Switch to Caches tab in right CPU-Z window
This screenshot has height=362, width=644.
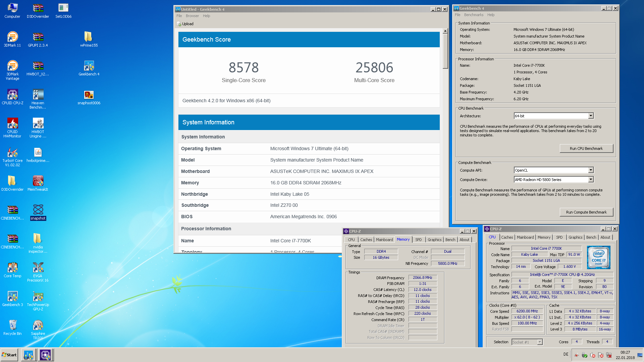[x=507, y=237]
